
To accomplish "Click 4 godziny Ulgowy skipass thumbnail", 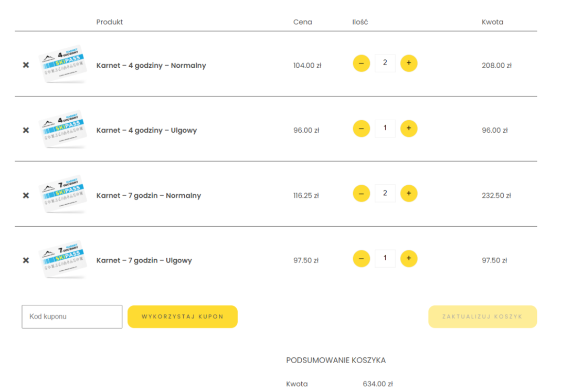I will [x=63, y=129].
